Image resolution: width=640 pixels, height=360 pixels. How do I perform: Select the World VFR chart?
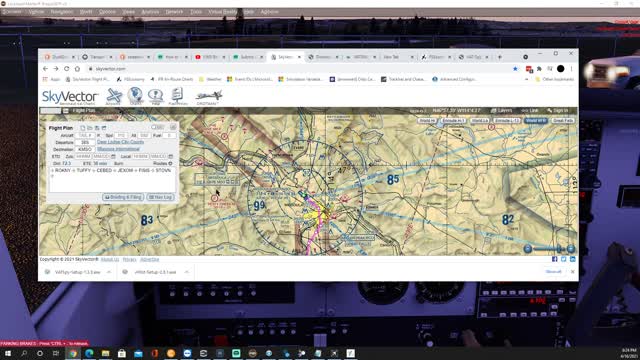pos(536,121)
